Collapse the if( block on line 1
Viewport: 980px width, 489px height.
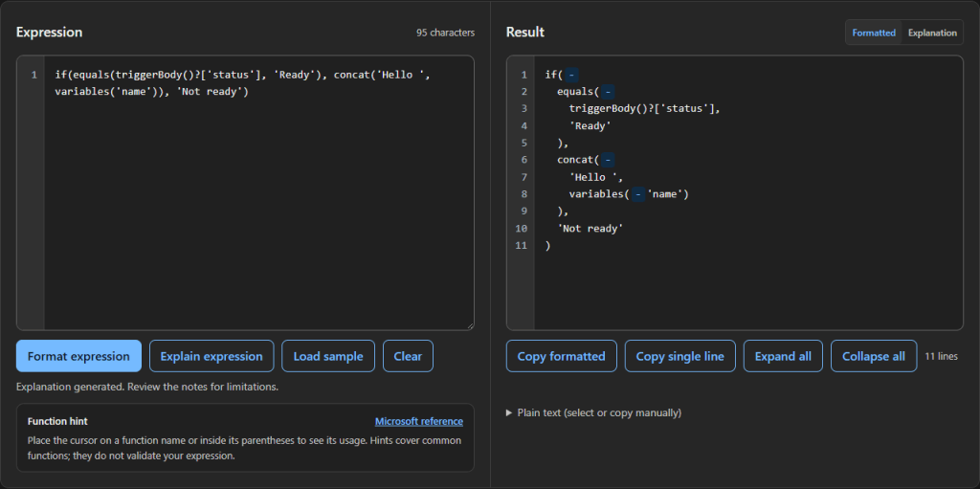(573, 75)
